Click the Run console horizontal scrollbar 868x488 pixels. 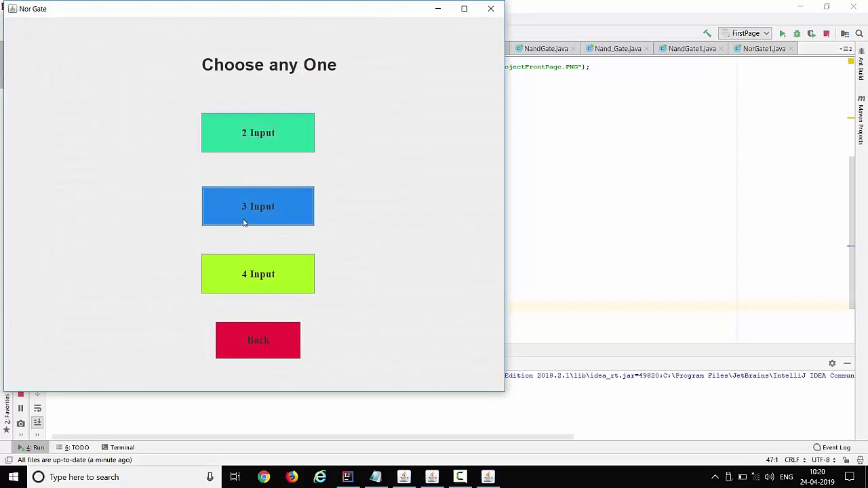312,437
